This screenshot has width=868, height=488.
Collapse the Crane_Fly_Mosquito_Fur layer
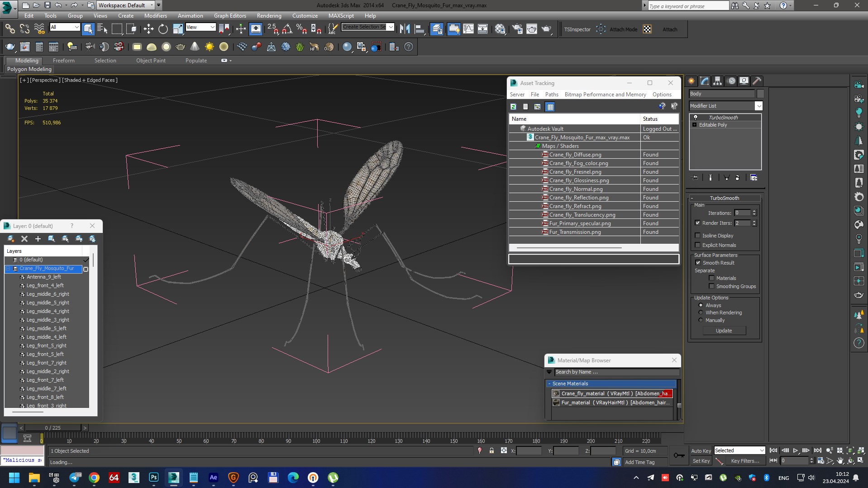8,269
